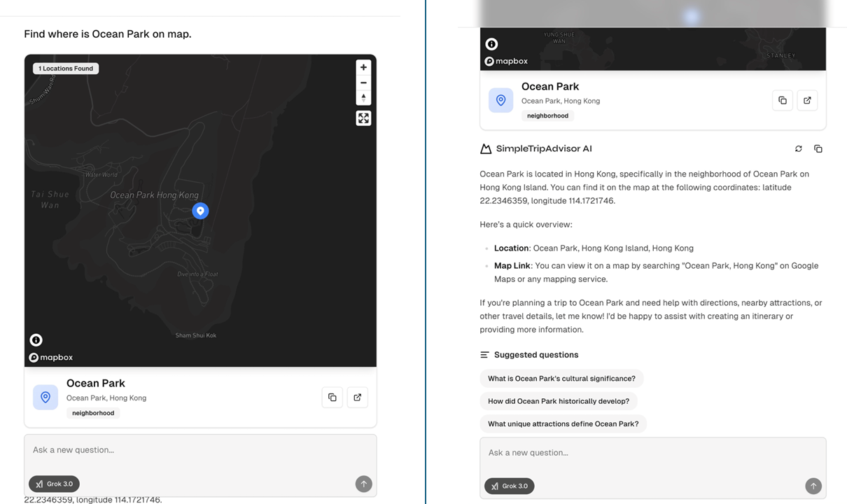Zoom in on the left map
This screenshot has height=504, width=847.
point(363,67)
